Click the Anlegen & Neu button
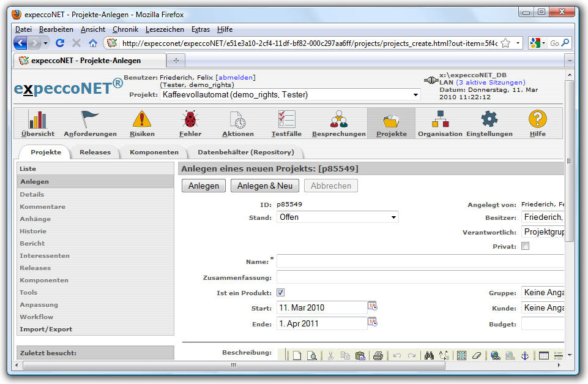 265,186
